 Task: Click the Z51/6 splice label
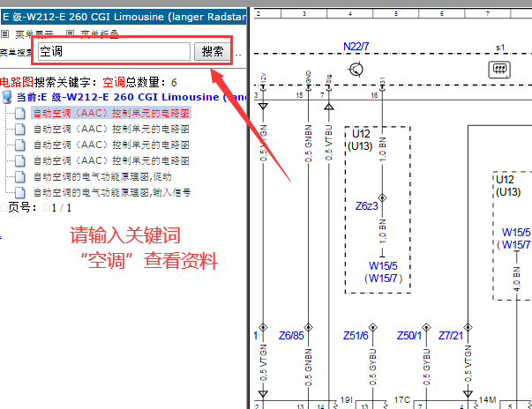356,336
